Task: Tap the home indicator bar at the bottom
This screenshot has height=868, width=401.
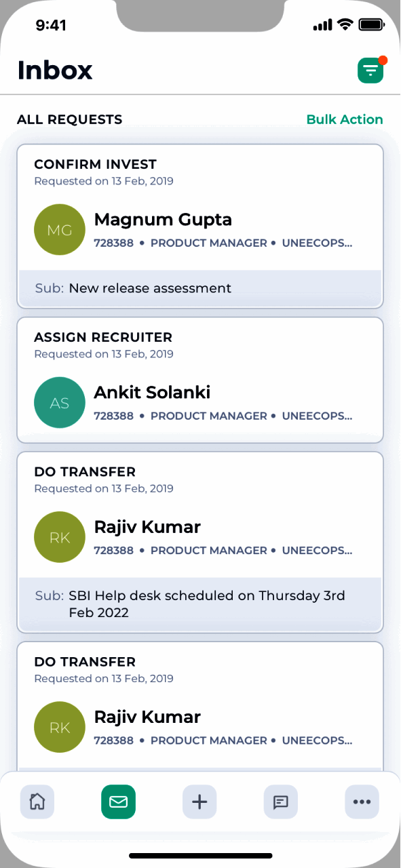Action: [200, 855]
